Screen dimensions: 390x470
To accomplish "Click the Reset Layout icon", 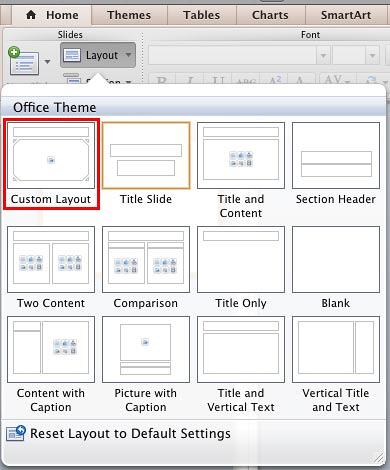I will point(16,434).
